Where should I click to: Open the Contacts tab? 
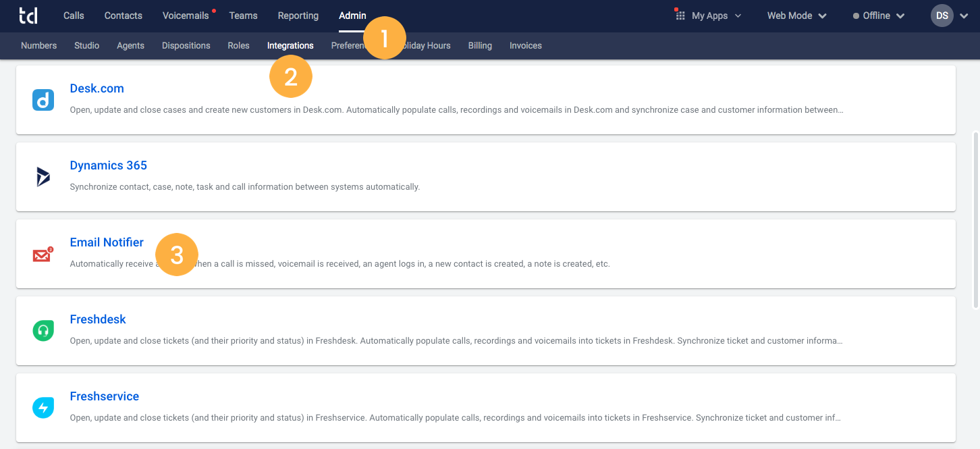coord(124,16)
